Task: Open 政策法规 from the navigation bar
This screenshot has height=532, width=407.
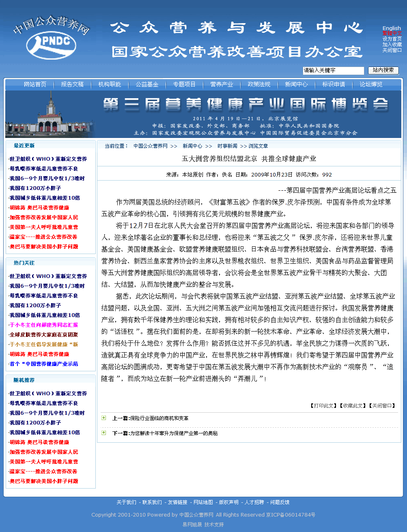Action: [259, 84]
